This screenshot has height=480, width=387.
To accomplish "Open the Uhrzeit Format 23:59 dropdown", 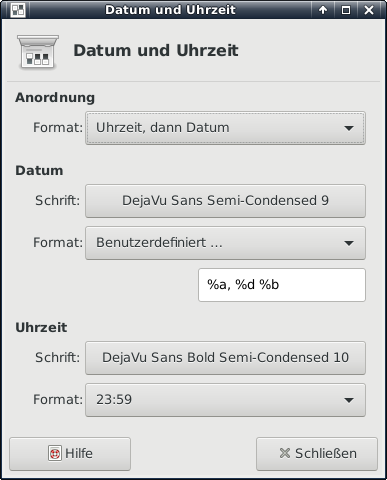I will [225, 400].
